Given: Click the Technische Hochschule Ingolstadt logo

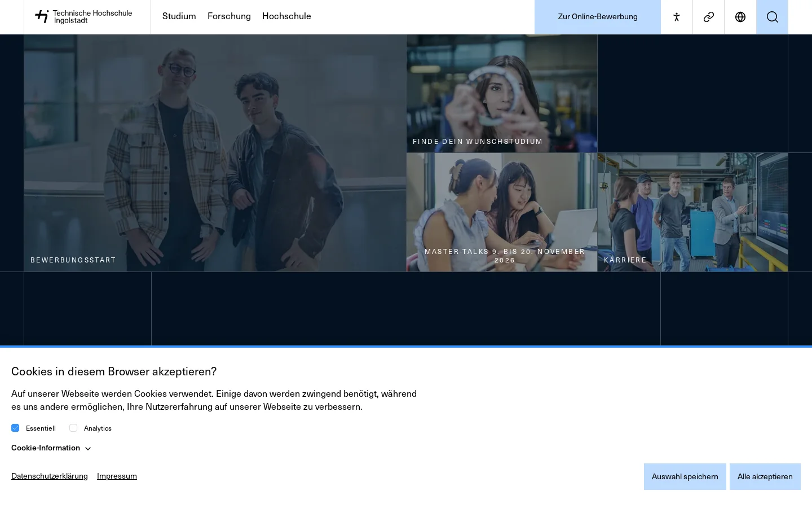Looking at the screenshot, I should pos(83,17).
